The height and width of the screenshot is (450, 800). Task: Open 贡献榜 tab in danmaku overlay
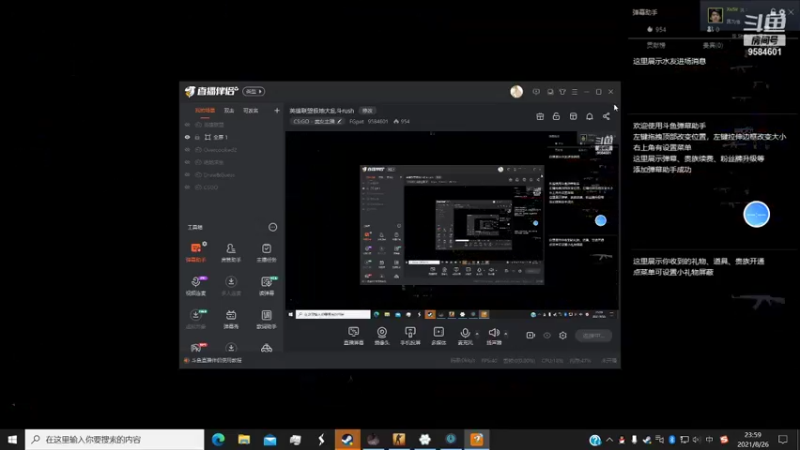[656, 45]
